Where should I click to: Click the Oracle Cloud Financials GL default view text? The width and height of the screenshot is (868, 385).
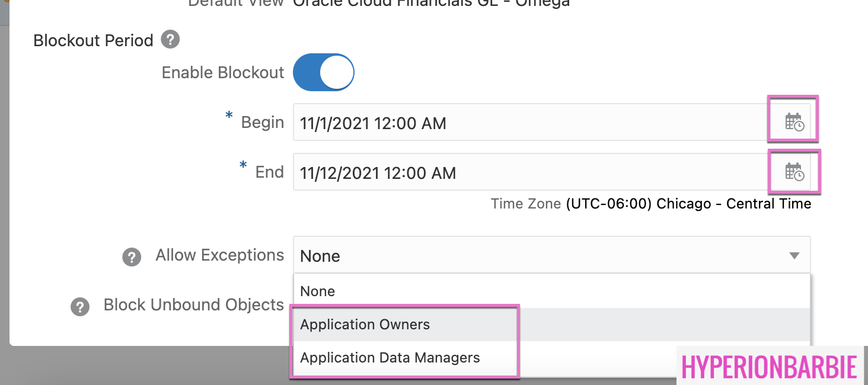click(x=432, y=4)
